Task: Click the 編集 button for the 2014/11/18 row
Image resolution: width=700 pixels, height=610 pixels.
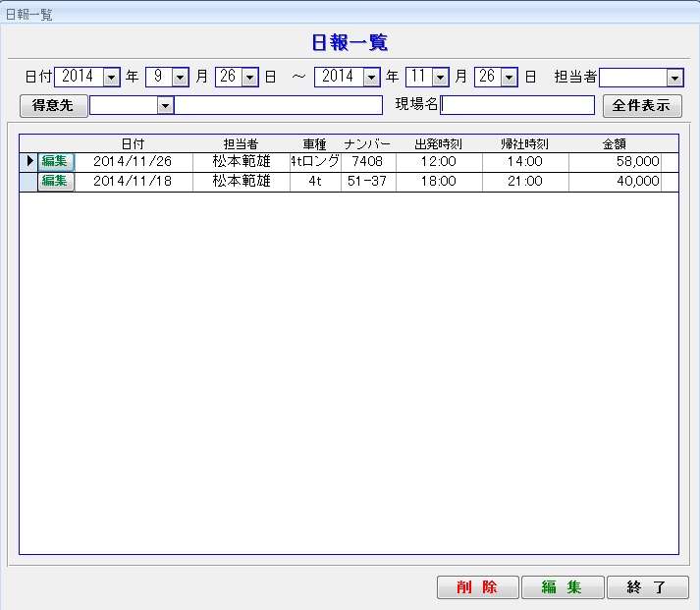Action: click(x=55, y=181)
